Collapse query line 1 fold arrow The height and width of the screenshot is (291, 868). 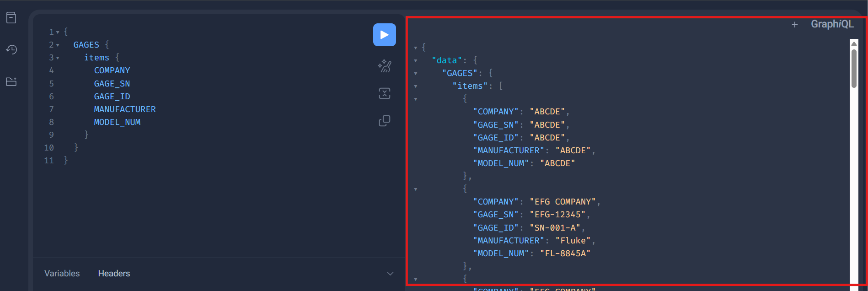point(58,32)
